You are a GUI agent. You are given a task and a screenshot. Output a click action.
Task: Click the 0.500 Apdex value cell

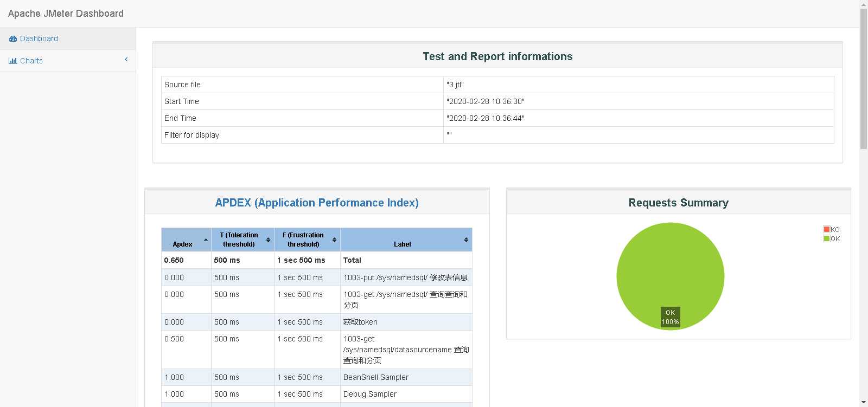[x=186, y=350]
